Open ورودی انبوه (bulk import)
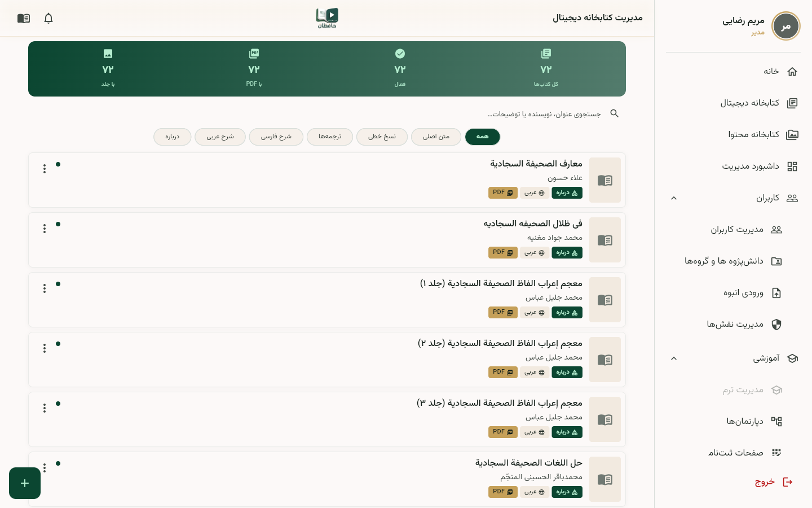Image resolution: width=812 pixels, height=508 pixels. tap(733, 292)
